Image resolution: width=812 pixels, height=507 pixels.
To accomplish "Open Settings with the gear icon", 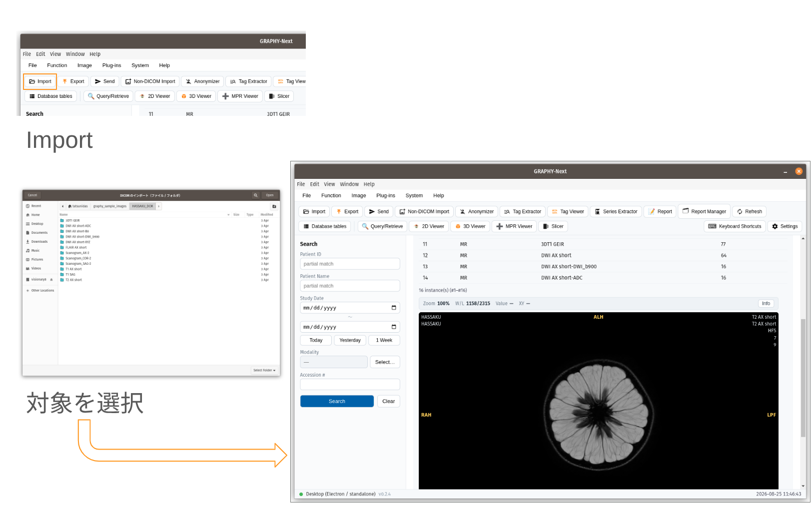I will click(x=785, y=226).
